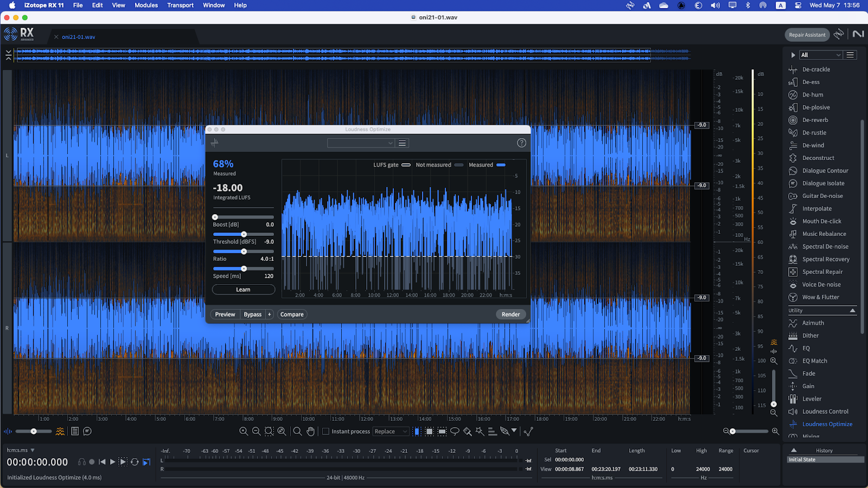Image resolution: width=868 pixels, height=488 pixels.
Task: Activate the grab hand tool
Action: click(310, 432)
